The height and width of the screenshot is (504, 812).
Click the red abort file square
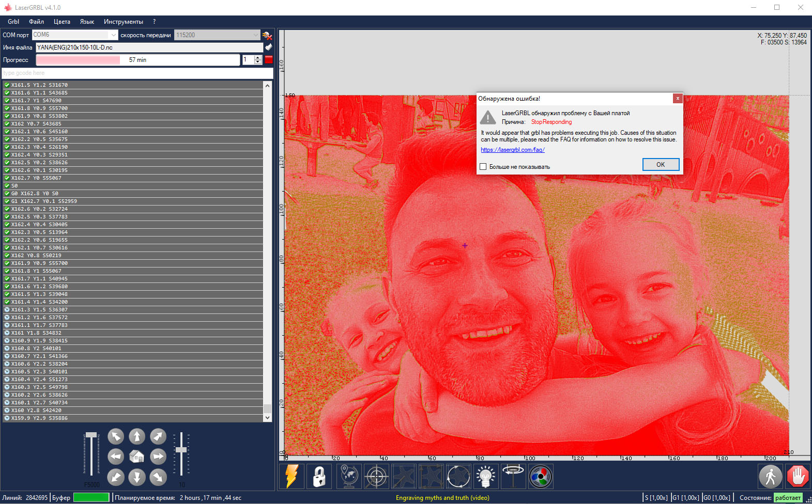[x=269, y=60]
